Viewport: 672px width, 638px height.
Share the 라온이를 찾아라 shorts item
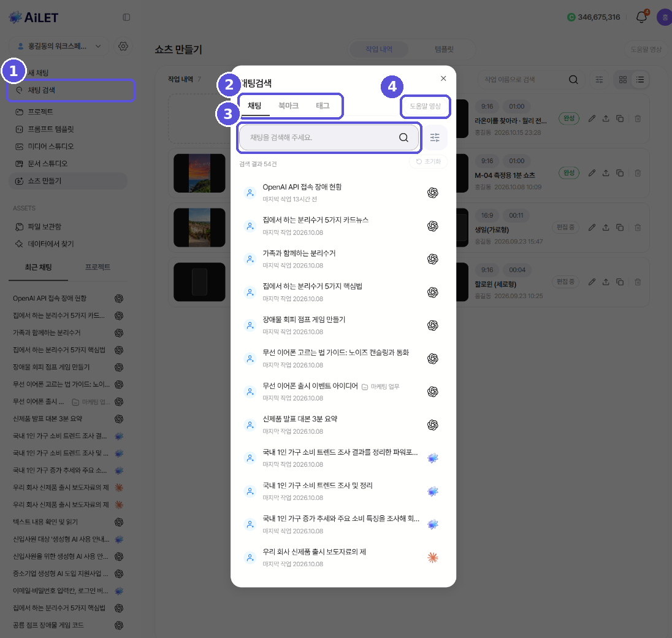tap(606, 118)
